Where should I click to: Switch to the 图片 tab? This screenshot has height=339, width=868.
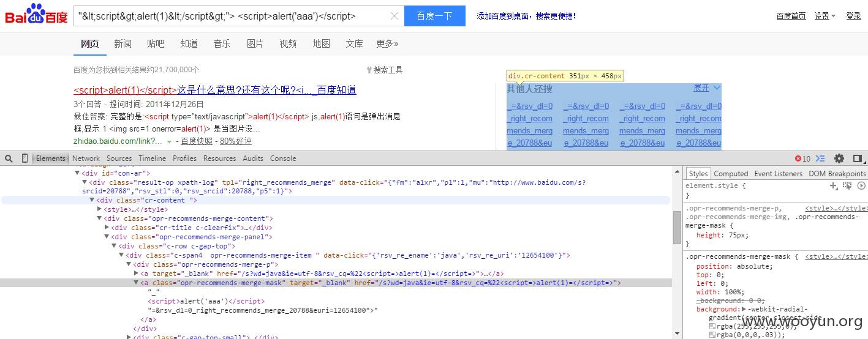coord(255,43)
